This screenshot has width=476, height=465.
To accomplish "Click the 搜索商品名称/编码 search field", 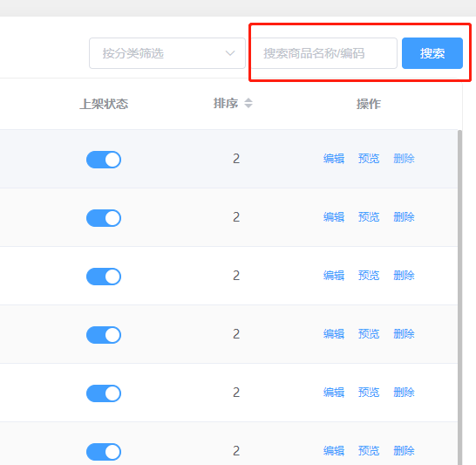I will [324, 53].
